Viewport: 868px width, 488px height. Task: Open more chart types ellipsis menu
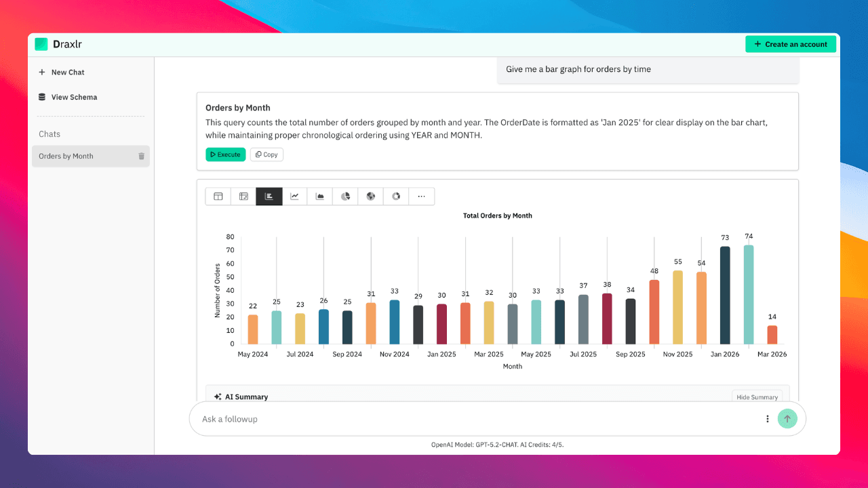tap(422, 197)
